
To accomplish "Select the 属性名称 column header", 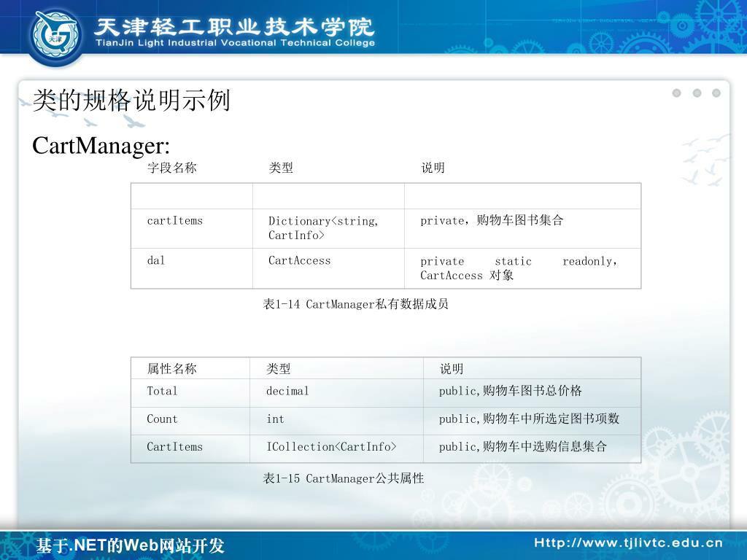I will tap(171, 369).
